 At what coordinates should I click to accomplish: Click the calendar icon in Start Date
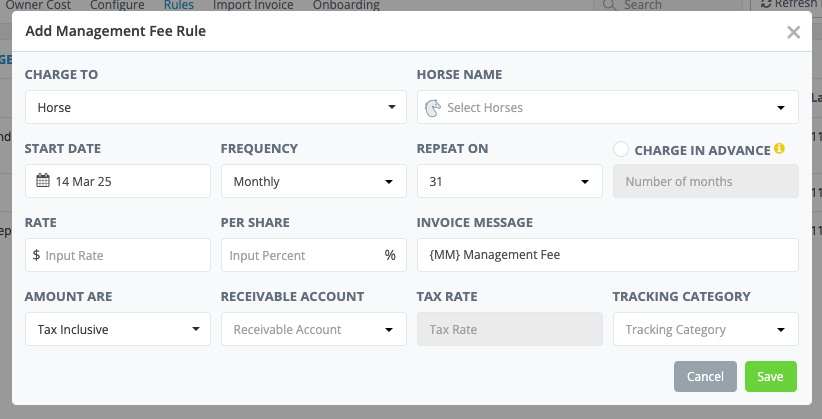(x=43, y=182)
